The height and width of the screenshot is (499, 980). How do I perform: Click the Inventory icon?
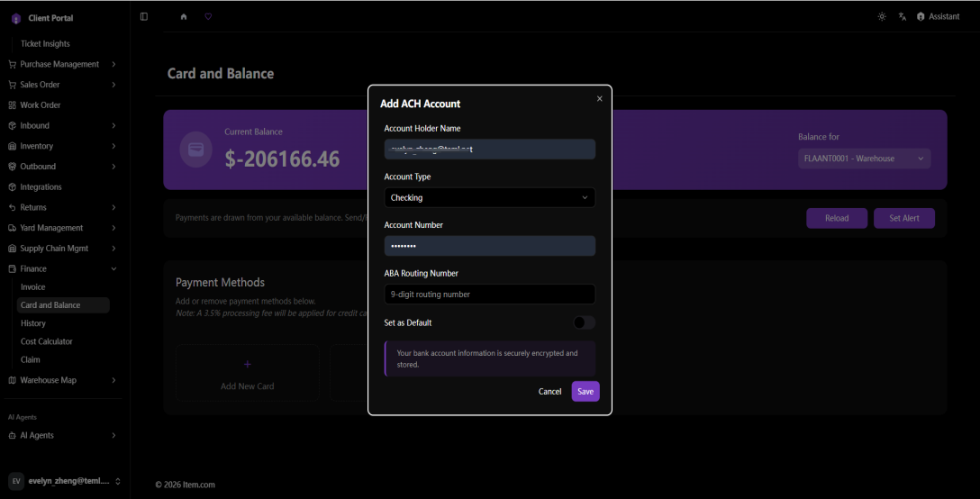[12, 146]
